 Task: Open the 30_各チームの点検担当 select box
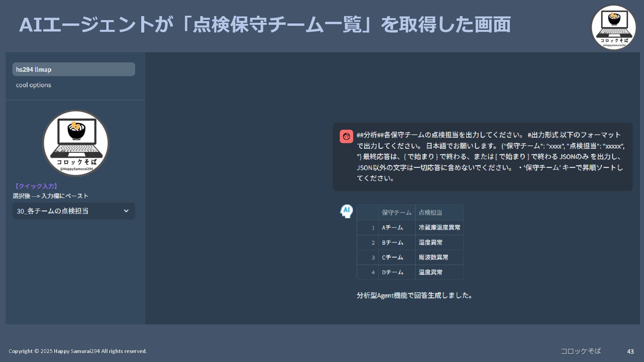(67, 211)
